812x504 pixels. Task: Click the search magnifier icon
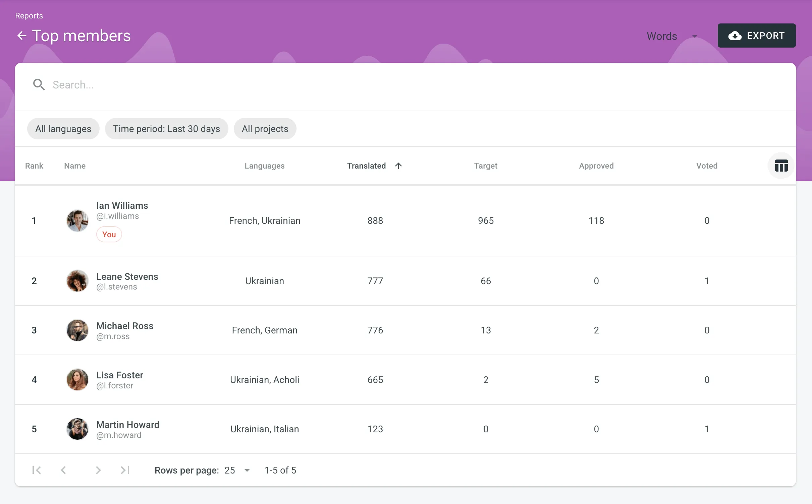[x=39, y=85]
